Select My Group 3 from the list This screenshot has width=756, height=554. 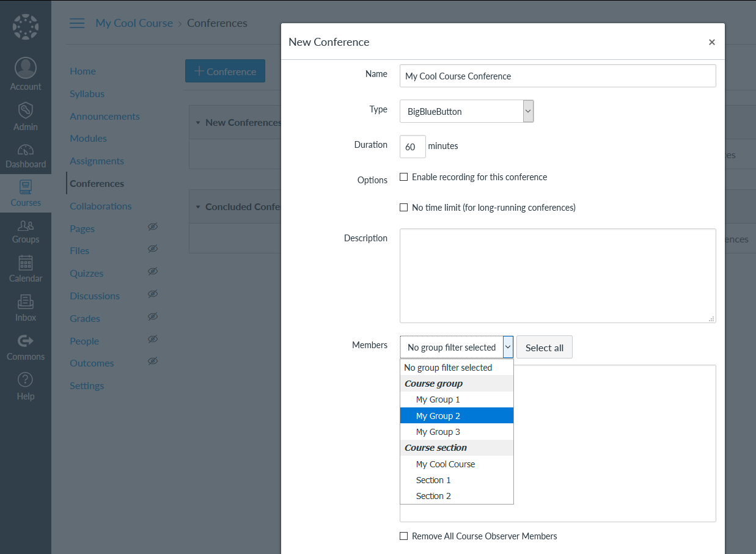tap(457, 432)
